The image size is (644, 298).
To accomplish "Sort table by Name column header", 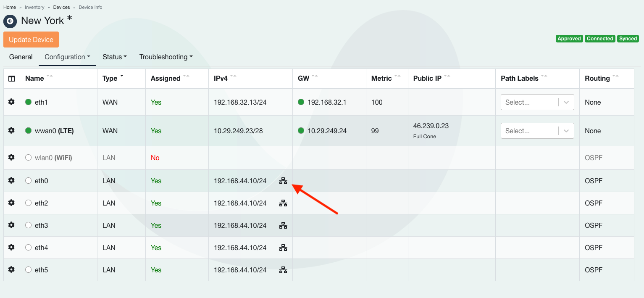I will (x=34, y=78).
